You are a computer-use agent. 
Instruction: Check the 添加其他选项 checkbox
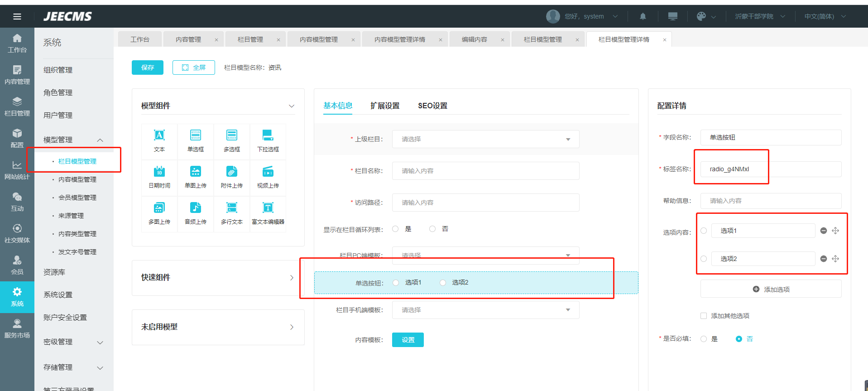click(x=704, y=316)
